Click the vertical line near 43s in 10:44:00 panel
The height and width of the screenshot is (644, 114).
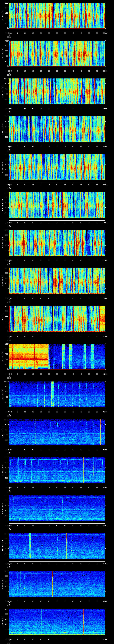tap(78, 508)
